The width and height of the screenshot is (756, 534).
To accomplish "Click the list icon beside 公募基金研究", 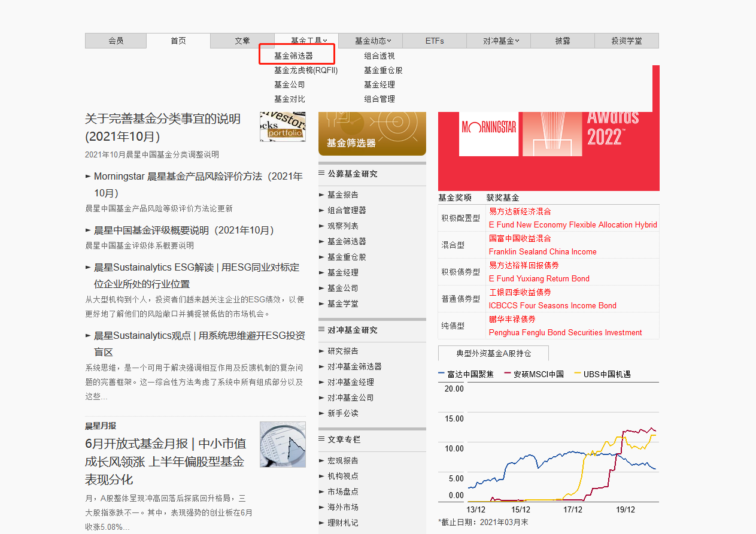I will [321, 174].
